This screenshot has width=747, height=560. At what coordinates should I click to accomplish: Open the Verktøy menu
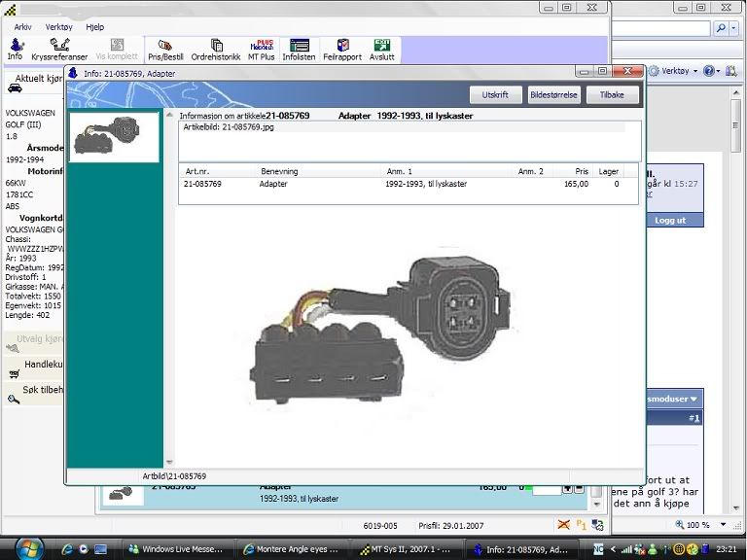(59, 27)
